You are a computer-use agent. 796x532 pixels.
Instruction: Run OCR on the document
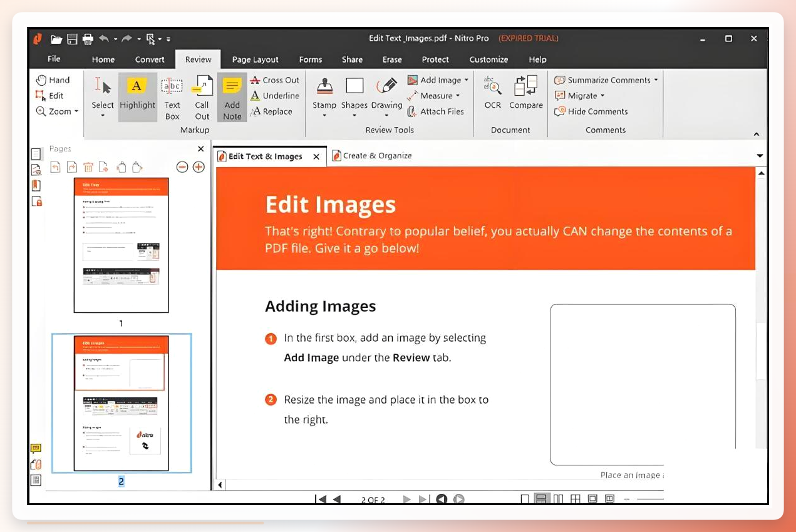click(x=493, y=93)
